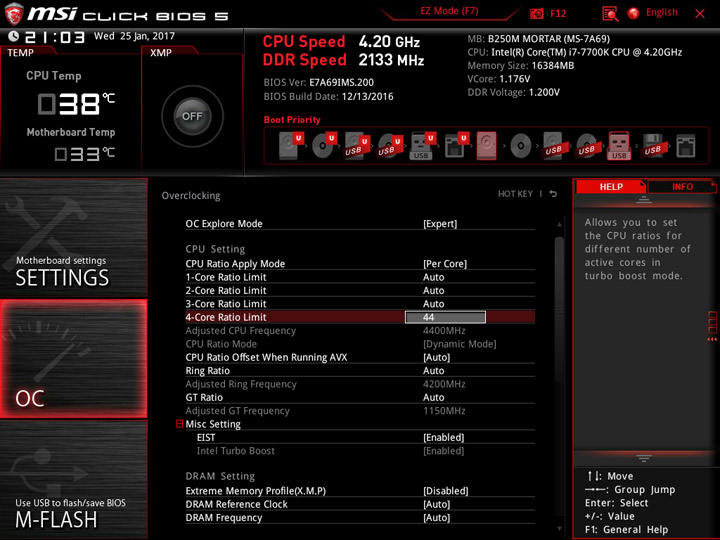This screenshot has width=720, height=540.
Task: Select the legacy network boot icon at end
Action: 686,146
